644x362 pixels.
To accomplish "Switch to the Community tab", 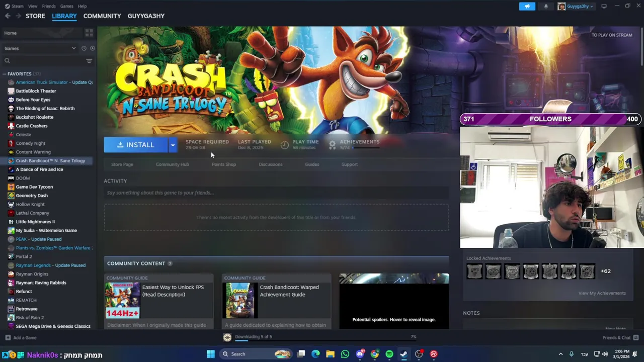I will pos(102,16).
